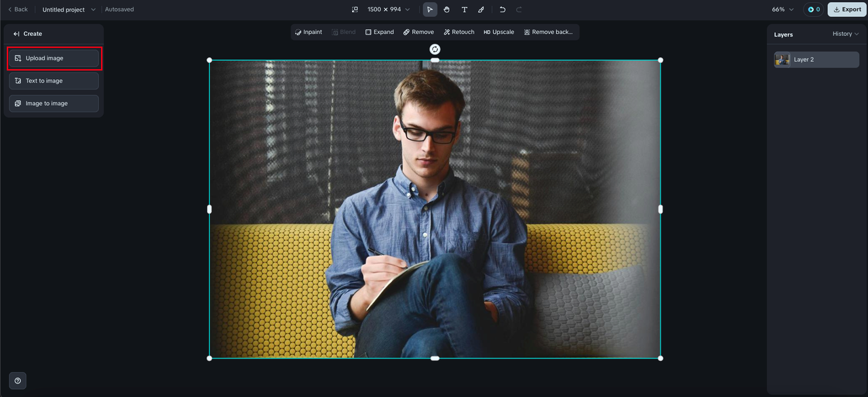This screenshot has width=868, height=397.
Task: Click Upload image
Action: click(x=54, y=58)
